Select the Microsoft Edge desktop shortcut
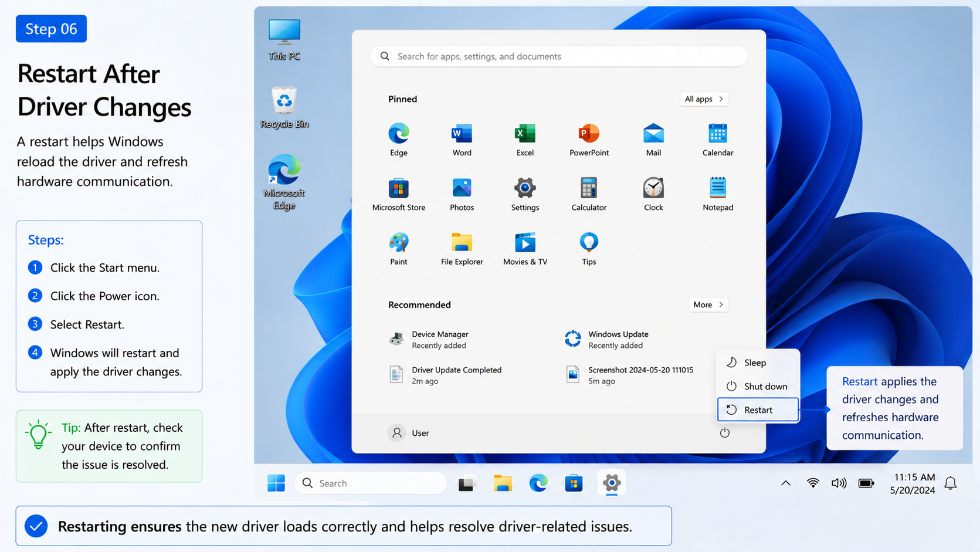The height and width of the screenshot is (552, 980). point(284,182)
